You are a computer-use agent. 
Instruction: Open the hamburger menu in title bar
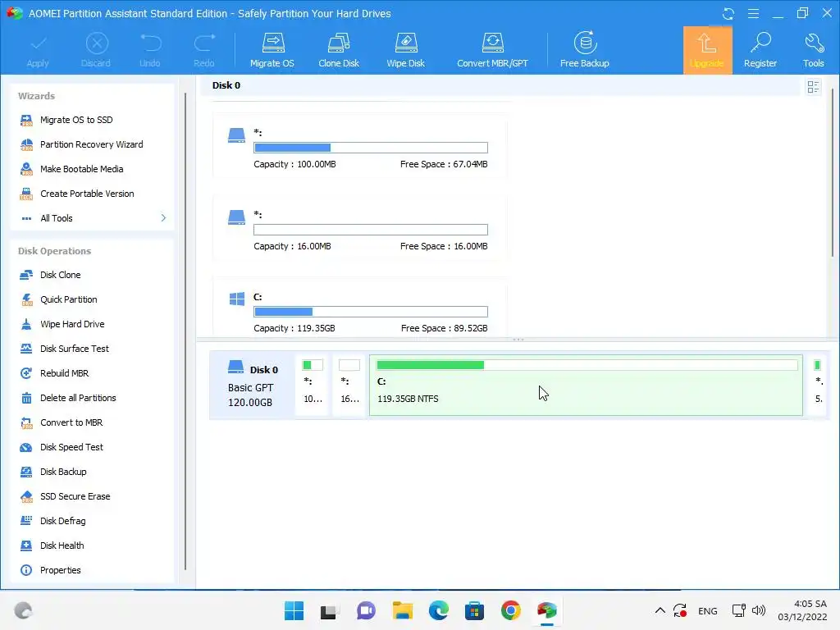753,13
